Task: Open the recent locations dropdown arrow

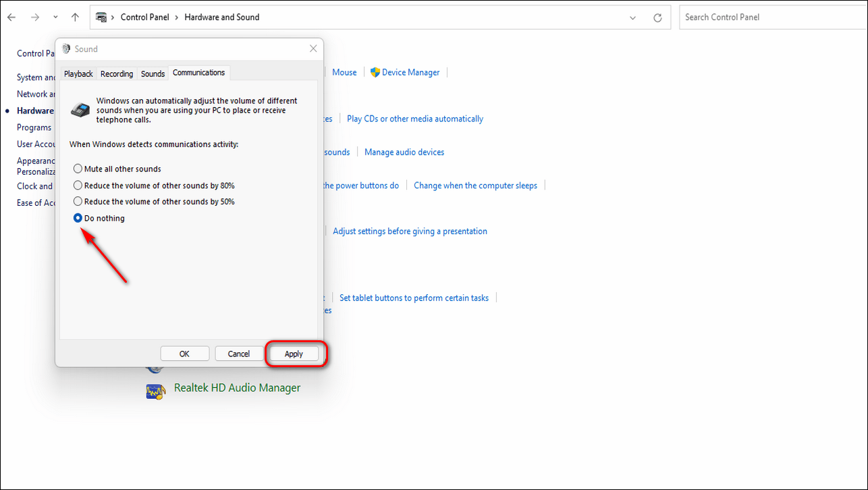Action: [x=55, y=18]
